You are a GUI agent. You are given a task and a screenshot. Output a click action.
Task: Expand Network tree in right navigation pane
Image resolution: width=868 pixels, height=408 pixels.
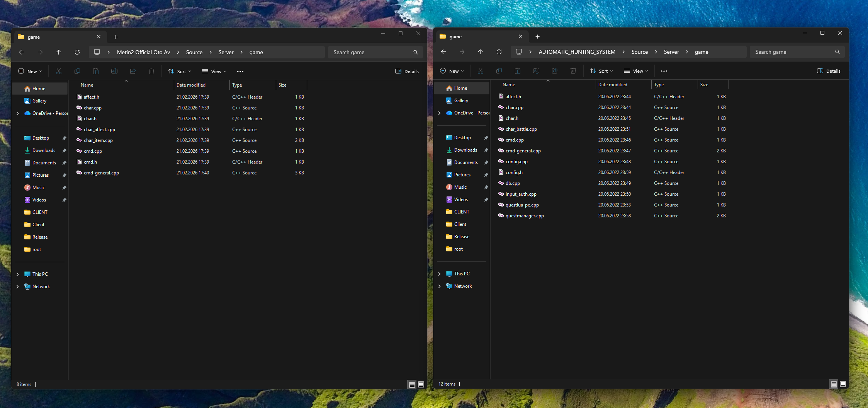(440, 286)
